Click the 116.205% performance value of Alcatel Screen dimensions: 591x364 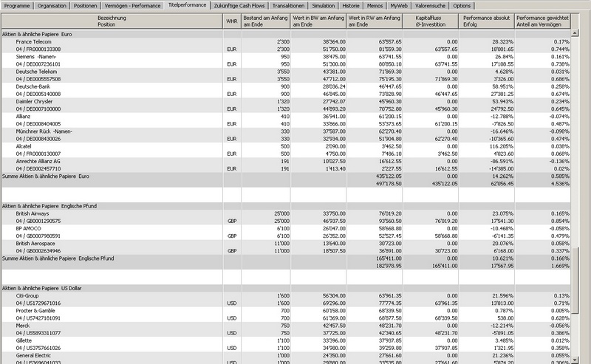[x=503, y=146]
